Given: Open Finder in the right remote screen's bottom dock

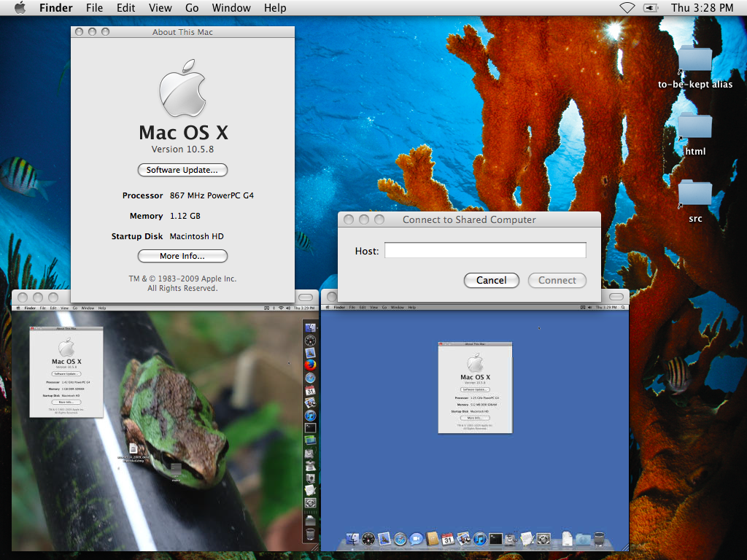Looking at the screenshot, I should (x=352, y=539).
